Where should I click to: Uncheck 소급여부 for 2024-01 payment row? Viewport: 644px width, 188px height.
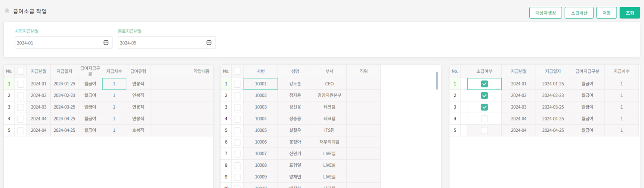(x=484, y=84)
